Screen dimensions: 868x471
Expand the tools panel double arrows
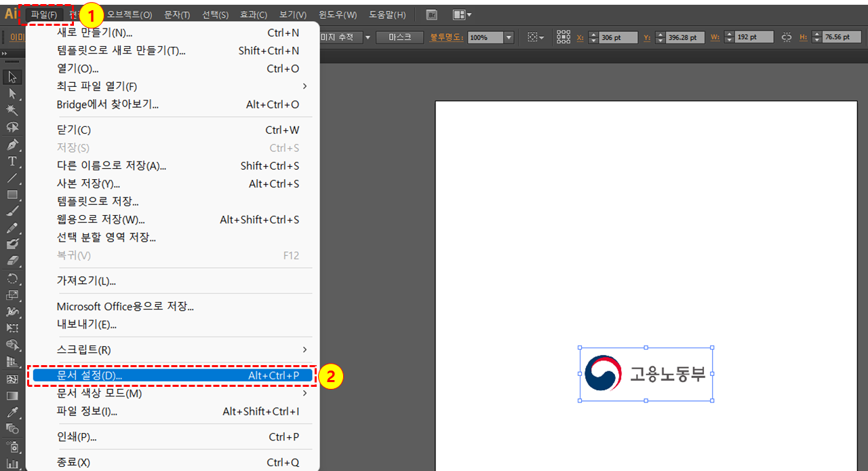[x=5, y=54]
